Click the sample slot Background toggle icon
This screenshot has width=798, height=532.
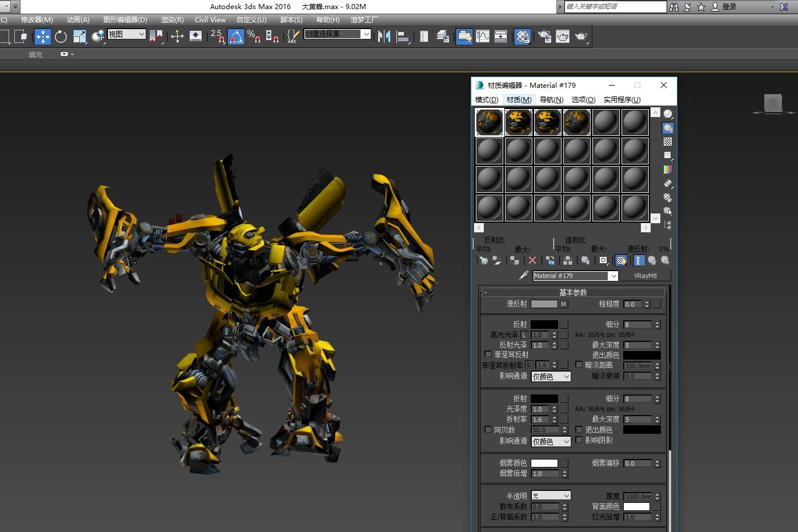pyautogui.click(x=668, y=142)
